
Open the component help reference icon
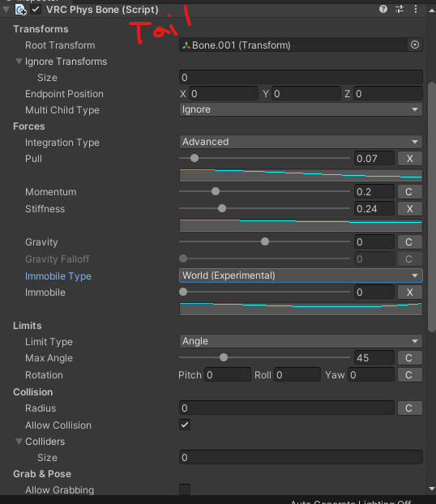pos(383,9)
